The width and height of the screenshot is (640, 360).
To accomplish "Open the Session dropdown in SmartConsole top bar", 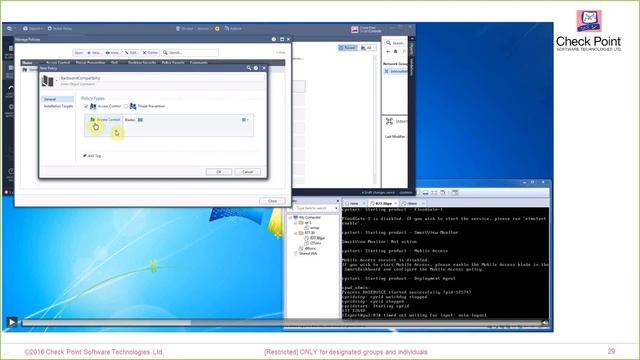I will coord(204,29).
